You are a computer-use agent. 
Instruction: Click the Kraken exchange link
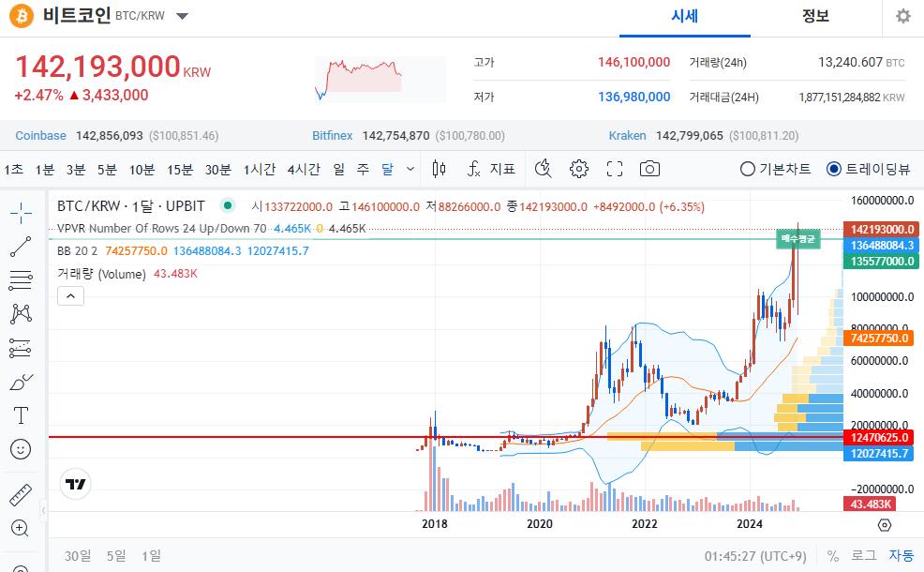click(x=628, y=136)
